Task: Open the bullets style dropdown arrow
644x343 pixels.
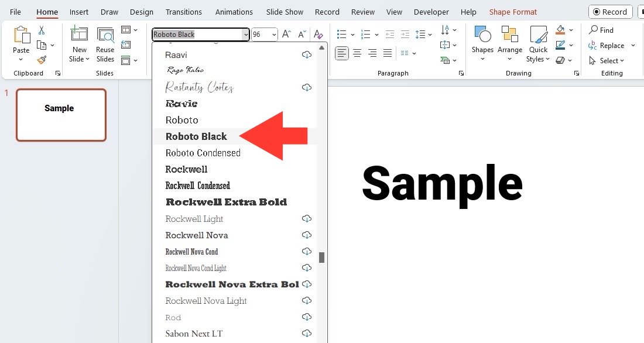Action: pos(352,35)
